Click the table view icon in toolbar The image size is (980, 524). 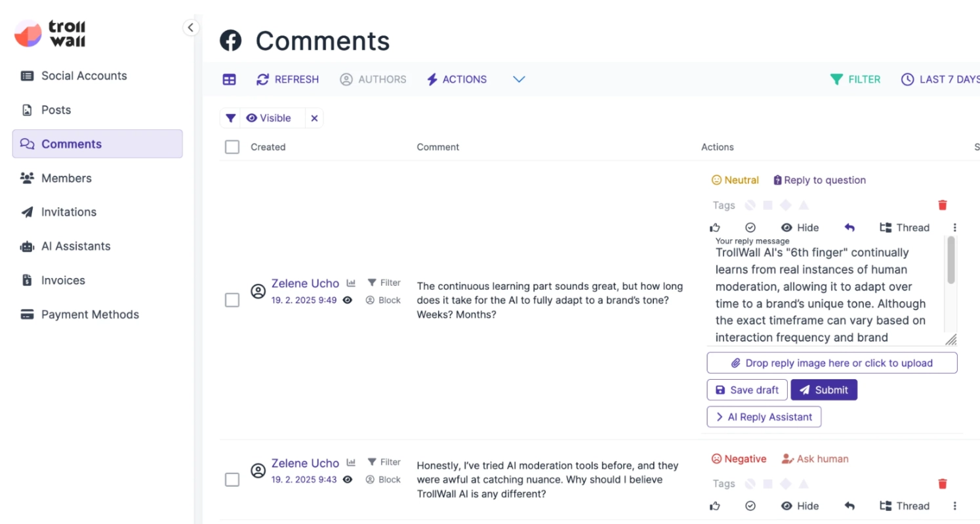point(229,79)
